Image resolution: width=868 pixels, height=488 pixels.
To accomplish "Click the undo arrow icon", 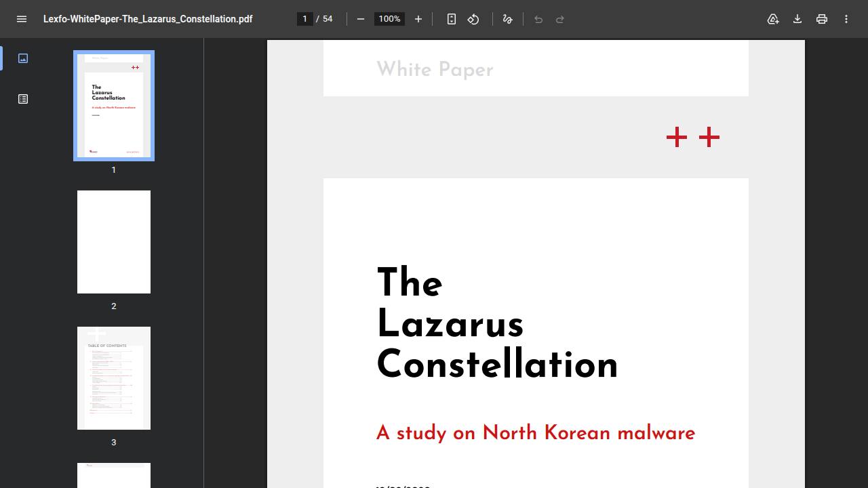I will (x=538, y=19).
